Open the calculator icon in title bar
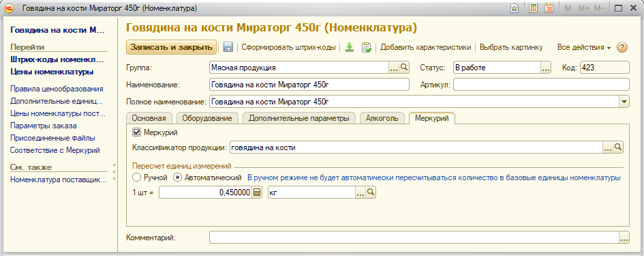The height and width of the screenshot is (256, 644). click(533, 8)
